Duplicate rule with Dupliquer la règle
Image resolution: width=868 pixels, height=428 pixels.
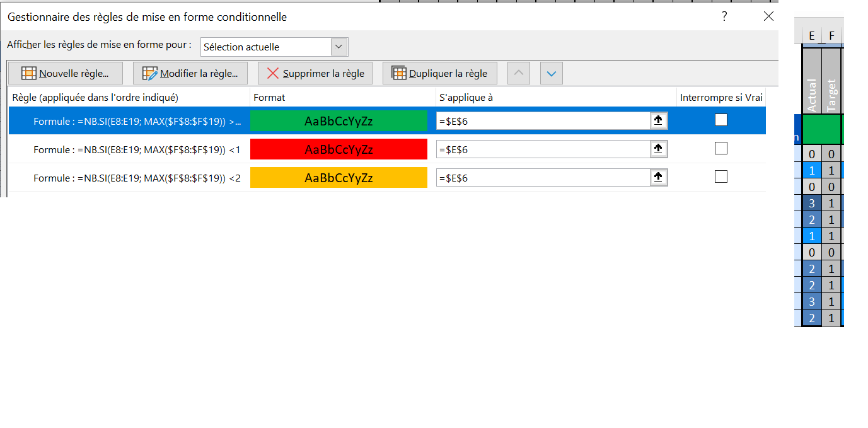point(440,73)
